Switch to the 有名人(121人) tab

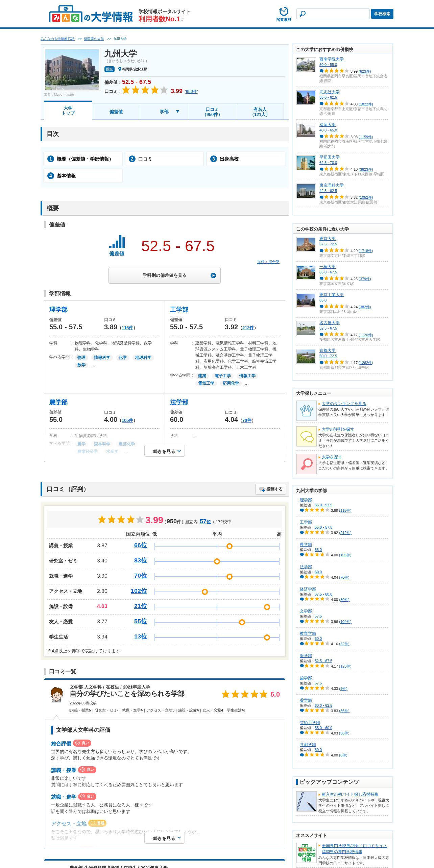point(260,112)
